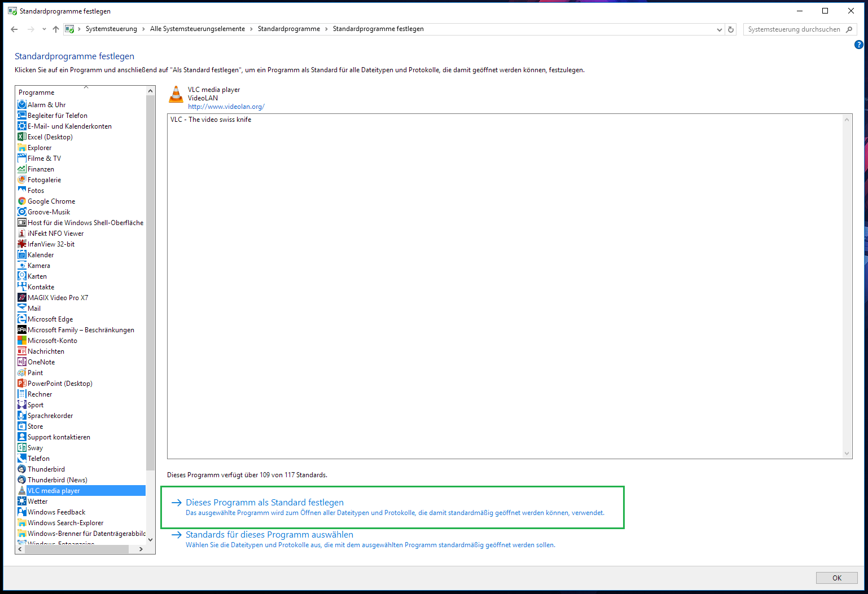This screenshot has height=594, width=868.
Task: Select the Fotogalerie icon
Action: pos(22,179)
